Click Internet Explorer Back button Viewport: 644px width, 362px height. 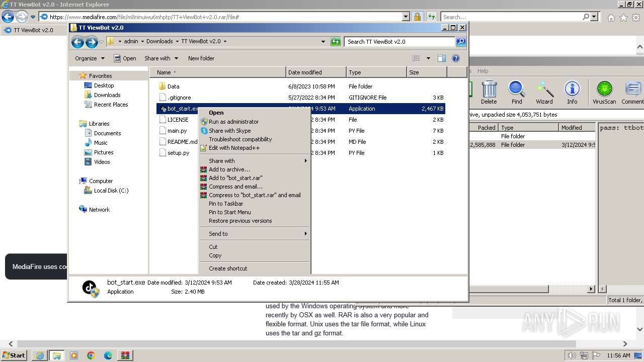[8, 17]
